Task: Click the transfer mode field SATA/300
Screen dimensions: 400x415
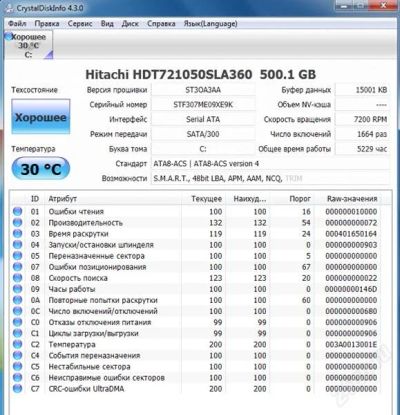Action: 203,134
